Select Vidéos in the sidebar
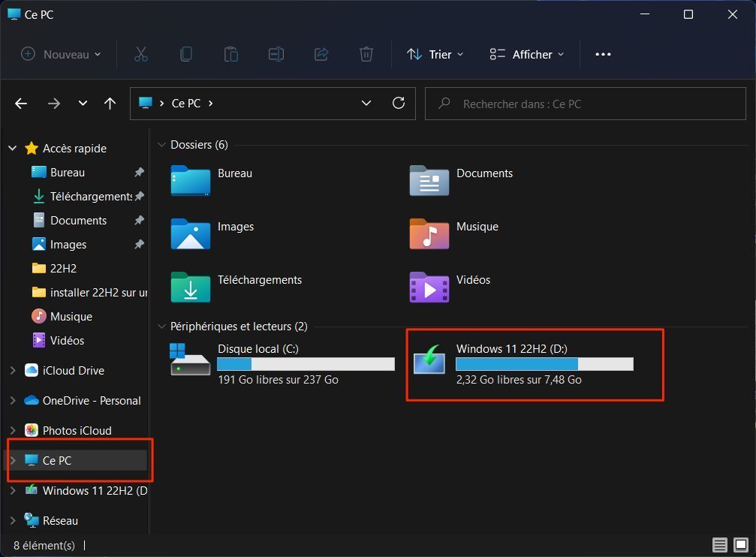 coord(67,341)
